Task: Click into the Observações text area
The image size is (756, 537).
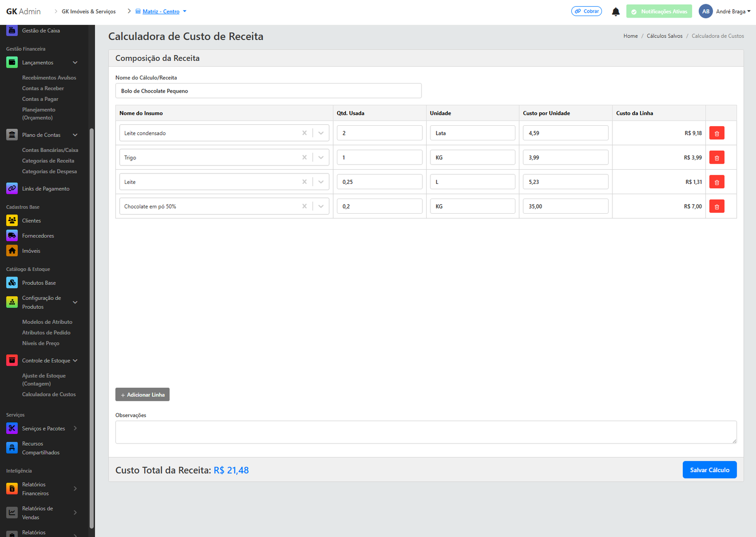Action: pyautogui.click(x=425, y=432)
